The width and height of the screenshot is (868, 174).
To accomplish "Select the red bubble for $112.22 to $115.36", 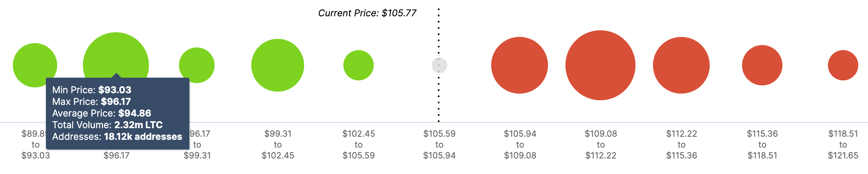I will click(x=681, y=65).
